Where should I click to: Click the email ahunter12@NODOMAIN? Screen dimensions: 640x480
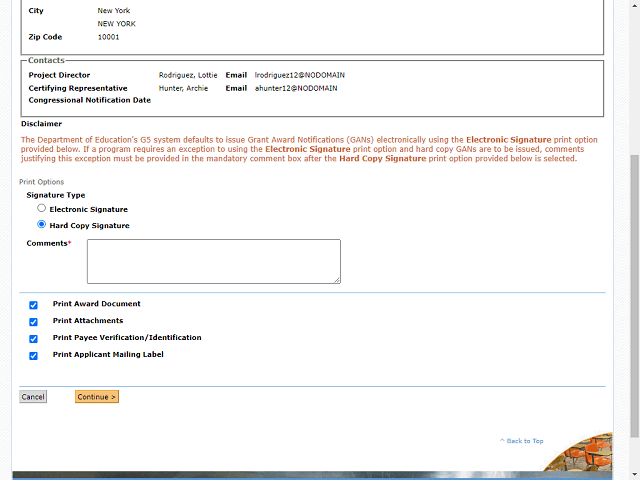click(296, 88)
